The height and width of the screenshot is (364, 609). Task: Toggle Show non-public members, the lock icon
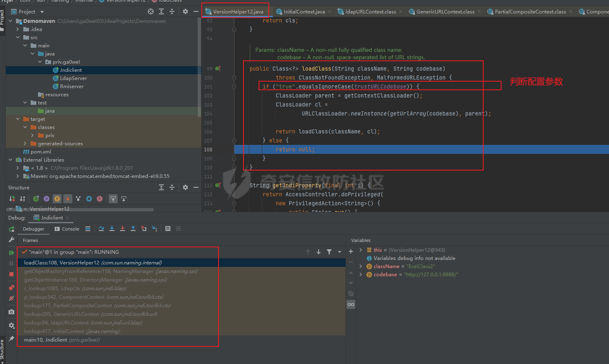click(x=68, y=199)
